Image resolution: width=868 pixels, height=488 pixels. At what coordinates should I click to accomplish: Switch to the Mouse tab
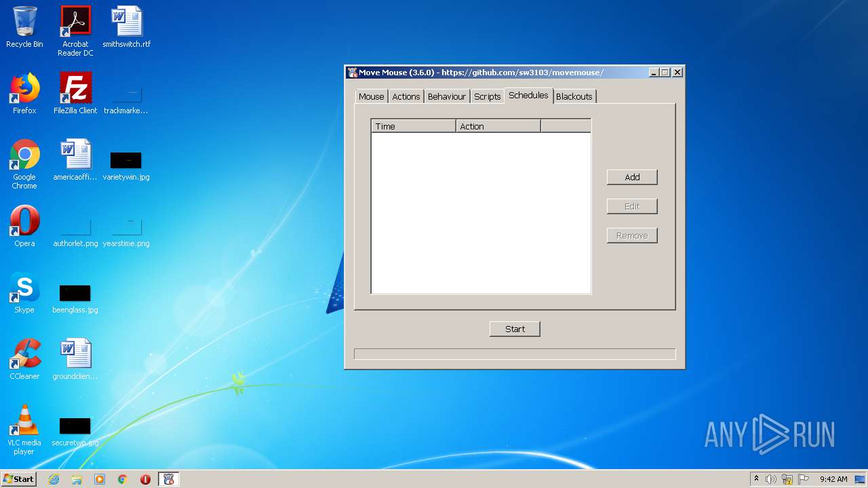(371, 96)
